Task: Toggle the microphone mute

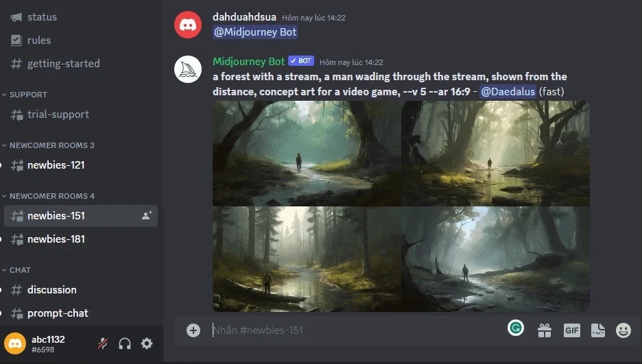Action: (x=103, y=343)
